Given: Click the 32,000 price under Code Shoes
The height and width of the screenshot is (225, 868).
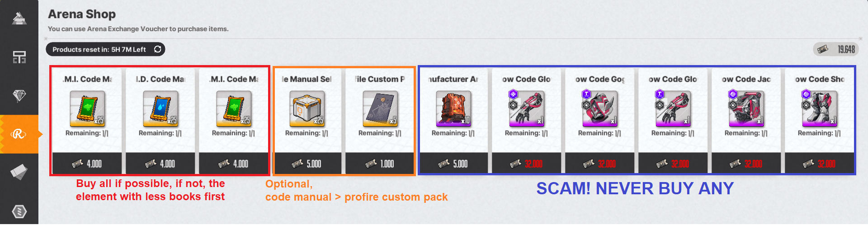Looking at the screenshot, I should click(x=820, y=164).
